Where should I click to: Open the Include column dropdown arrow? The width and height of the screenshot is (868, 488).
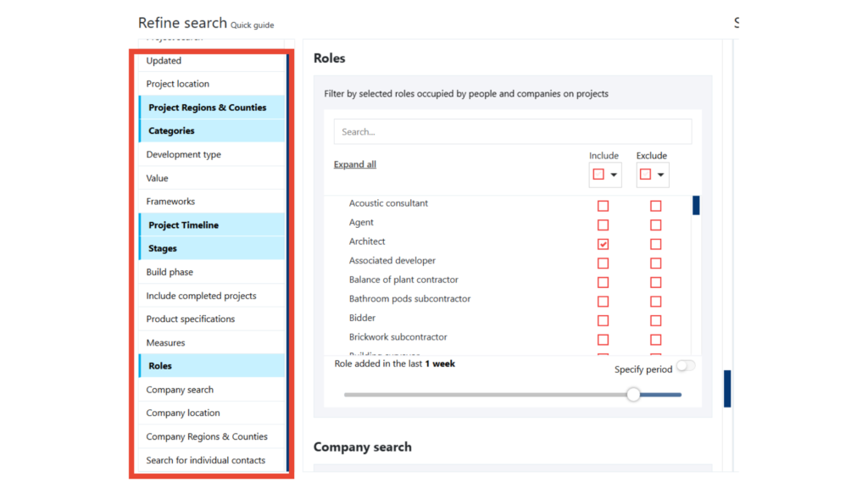(x=614, y=175)
